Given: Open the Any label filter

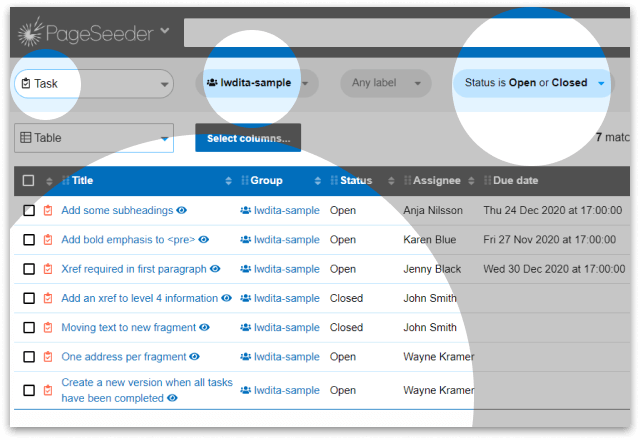Looking at the screenshot, I should coord(385,83).
